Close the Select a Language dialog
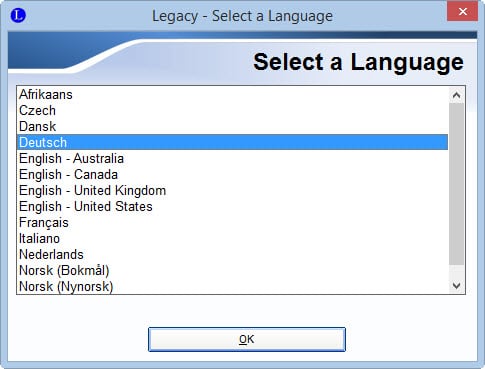This screenshot has width=485, height=369. (x=462, y=11)
